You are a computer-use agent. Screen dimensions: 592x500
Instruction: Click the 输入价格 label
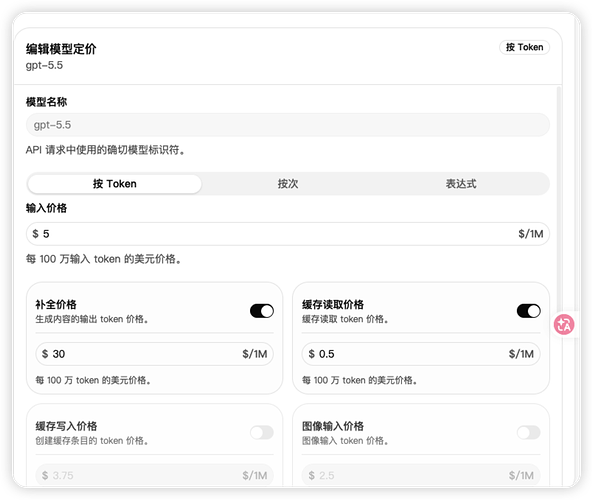[x=46, y=208]
